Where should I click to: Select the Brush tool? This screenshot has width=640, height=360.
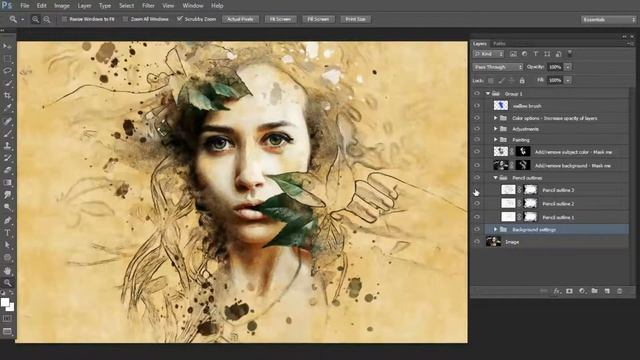pos(7,133)
